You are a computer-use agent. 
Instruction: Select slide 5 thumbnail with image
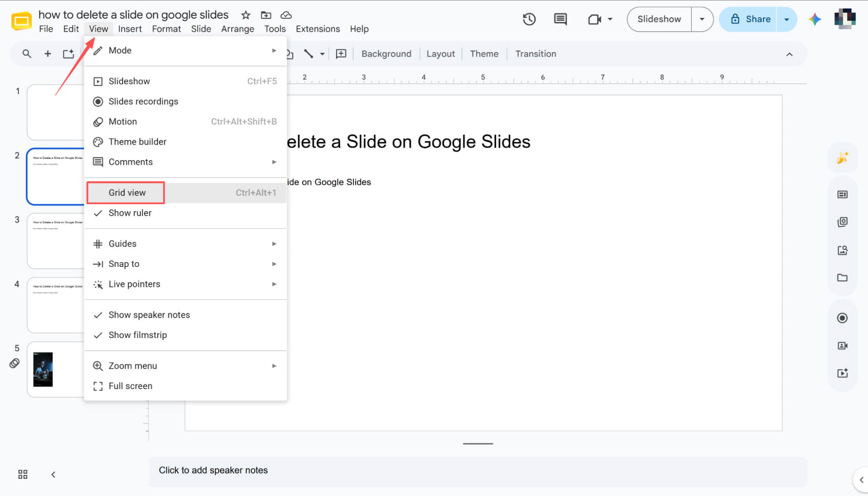click(x=55, y=369)
